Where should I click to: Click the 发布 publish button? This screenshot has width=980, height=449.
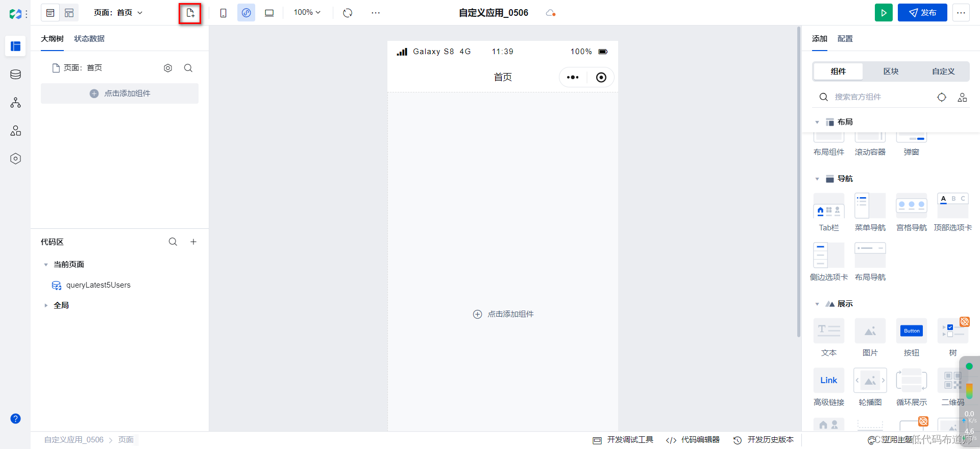tap(922, 13)
